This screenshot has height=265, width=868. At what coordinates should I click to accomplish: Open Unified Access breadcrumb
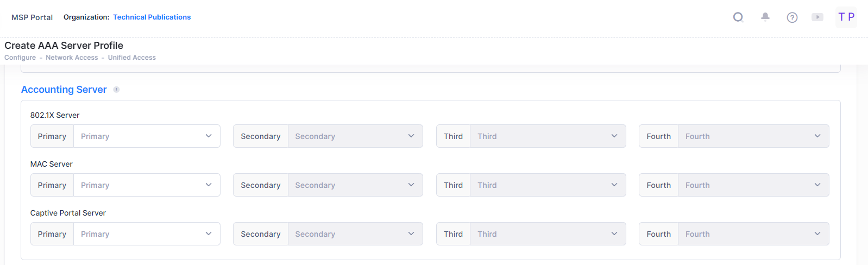pos(132,58)
